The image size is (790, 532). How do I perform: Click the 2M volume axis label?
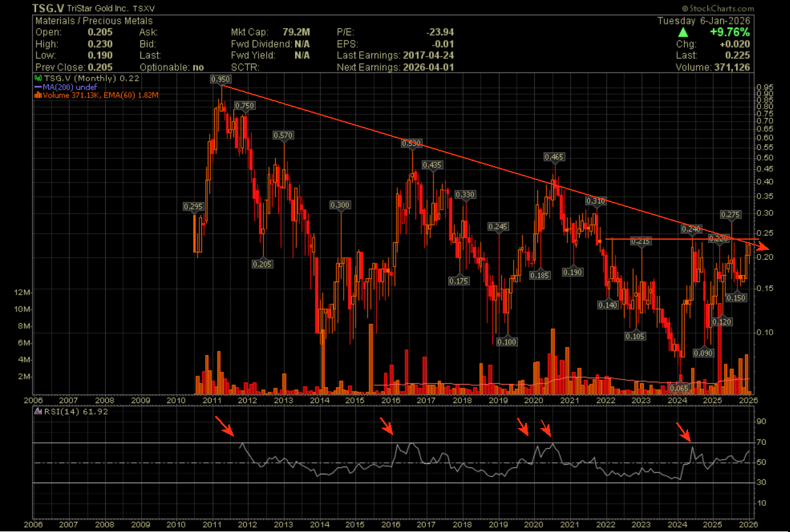click(24, 376)
